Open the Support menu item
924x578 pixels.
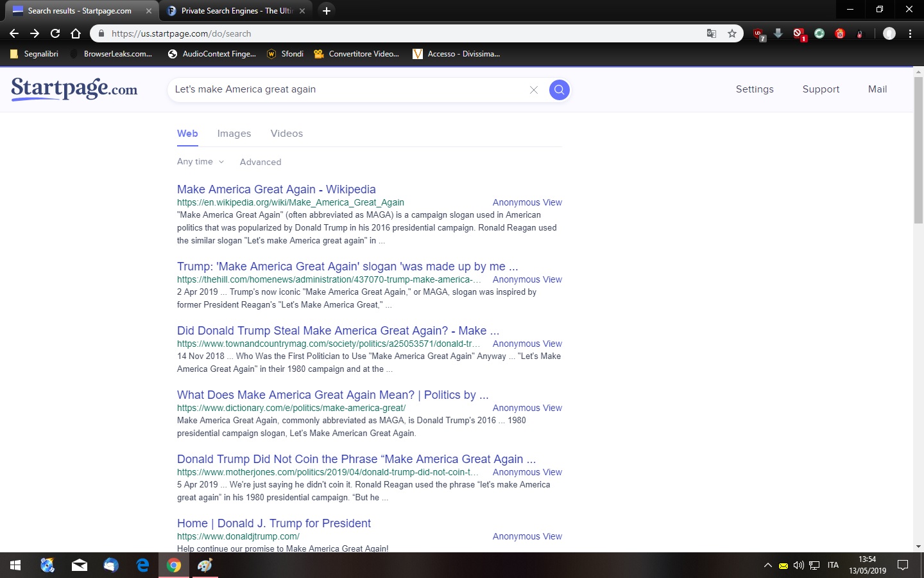tap(821, 89)
